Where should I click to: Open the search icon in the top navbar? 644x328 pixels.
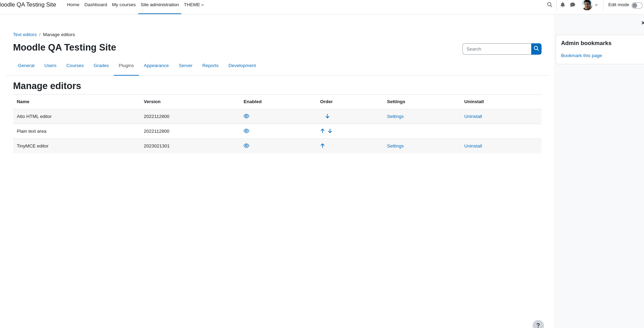(549, 5)
